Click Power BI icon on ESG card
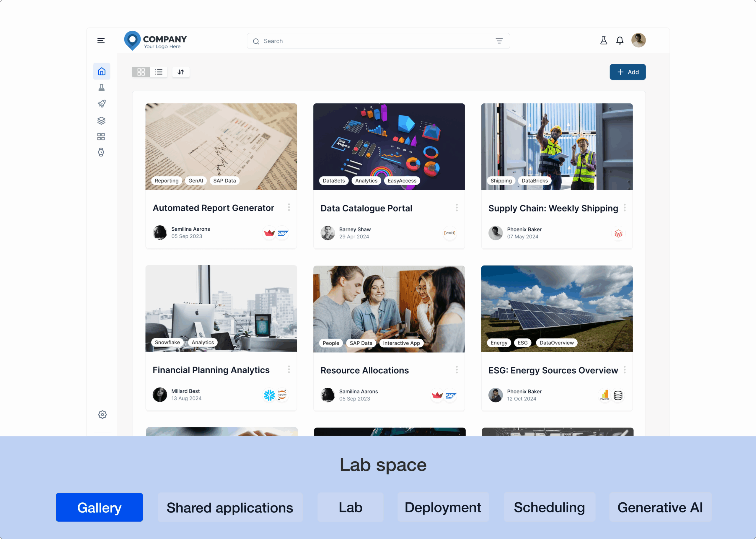Image resolution: width=756 pixels, height=539 pixels. pyautogui.click(x=605, y=395)
